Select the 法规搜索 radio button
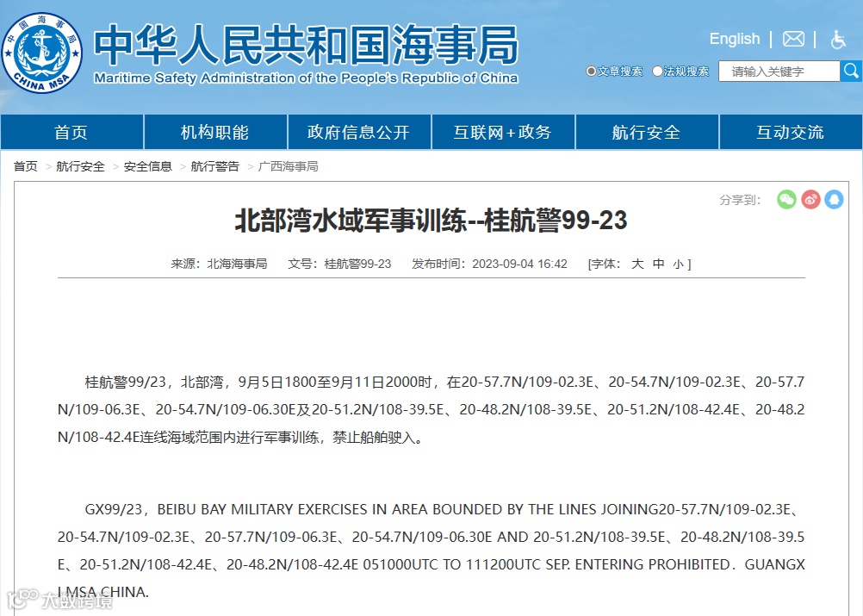 tap(657, 71)
